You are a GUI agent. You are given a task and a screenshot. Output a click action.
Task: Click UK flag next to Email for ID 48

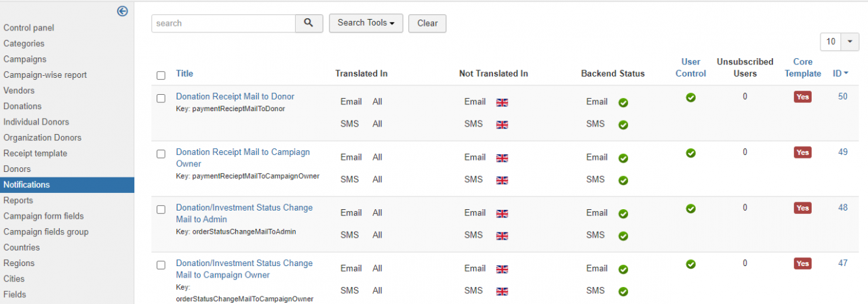click(502, 214)
